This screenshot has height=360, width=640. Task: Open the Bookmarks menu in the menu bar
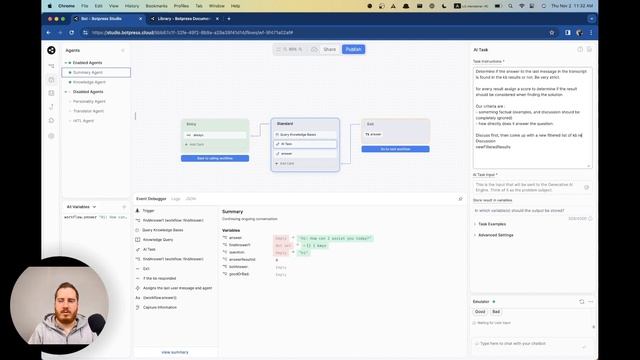click(x=156, y=6)
